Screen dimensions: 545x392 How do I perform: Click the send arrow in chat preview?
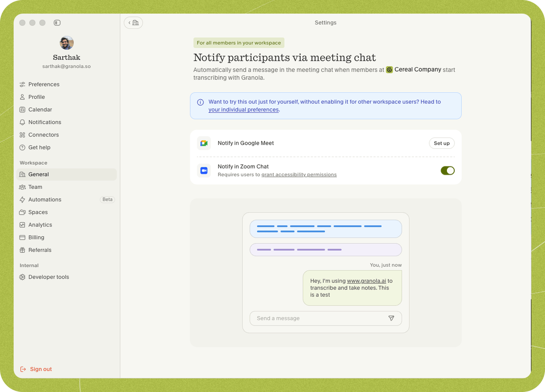click(x=391, y=318)
